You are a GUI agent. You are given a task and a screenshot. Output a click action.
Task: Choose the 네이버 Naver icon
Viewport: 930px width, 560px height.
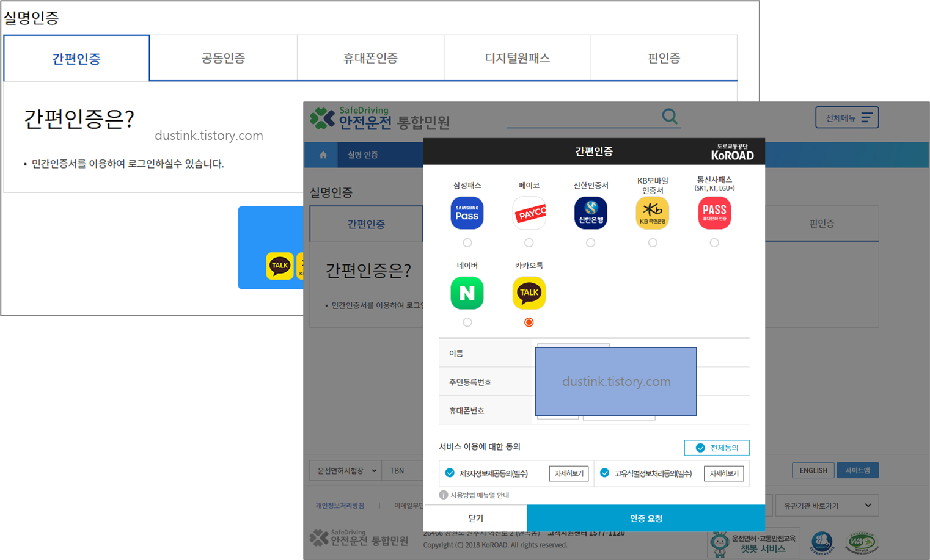point(467,293)
